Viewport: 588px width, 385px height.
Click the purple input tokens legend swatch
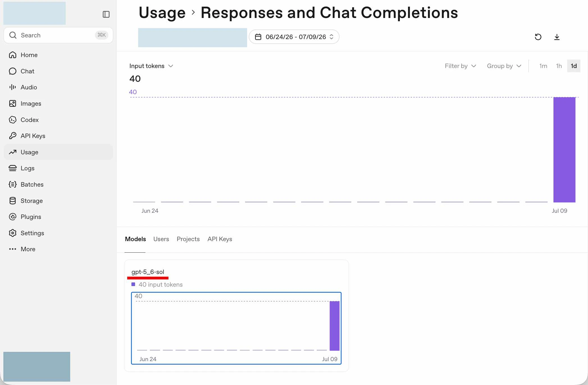133,284
